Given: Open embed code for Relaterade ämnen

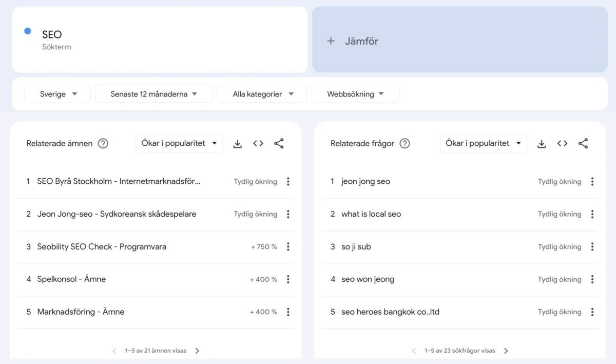Looking at the screenshot, I should (258, 144).
